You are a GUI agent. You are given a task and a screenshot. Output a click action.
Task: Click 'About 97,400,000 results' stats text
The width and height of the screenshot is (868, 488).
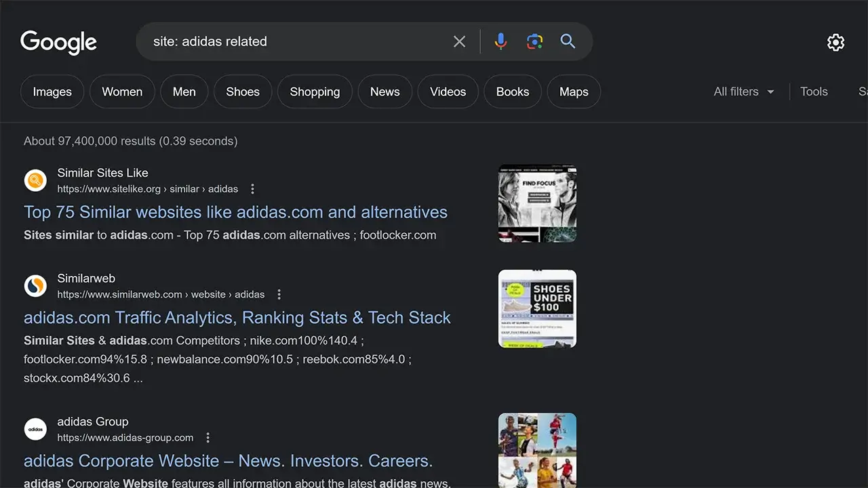coord(131,141)
